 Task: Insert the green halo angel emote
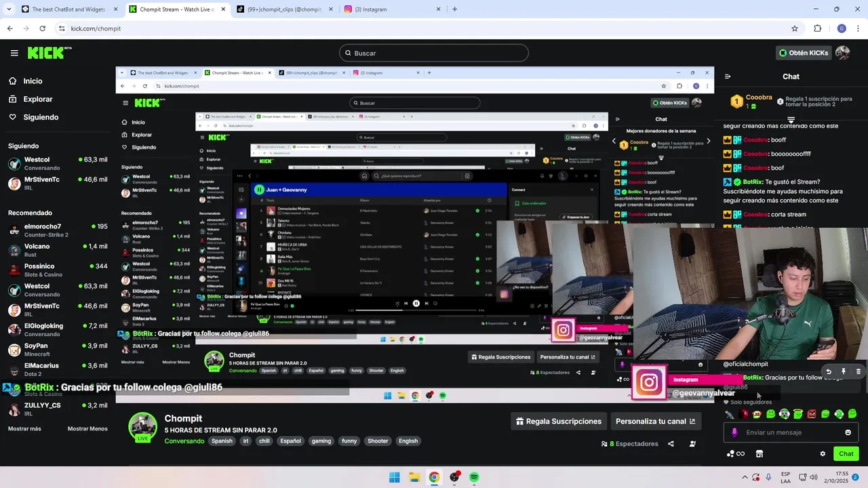(798, 413)
